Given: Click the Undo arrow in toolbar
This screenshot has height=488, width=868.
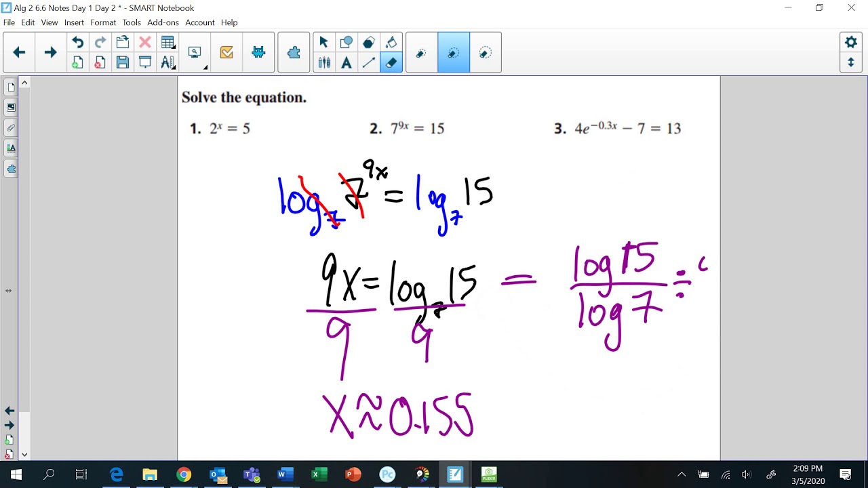Looking at the screenshot, I should click(x=77, y=43).
